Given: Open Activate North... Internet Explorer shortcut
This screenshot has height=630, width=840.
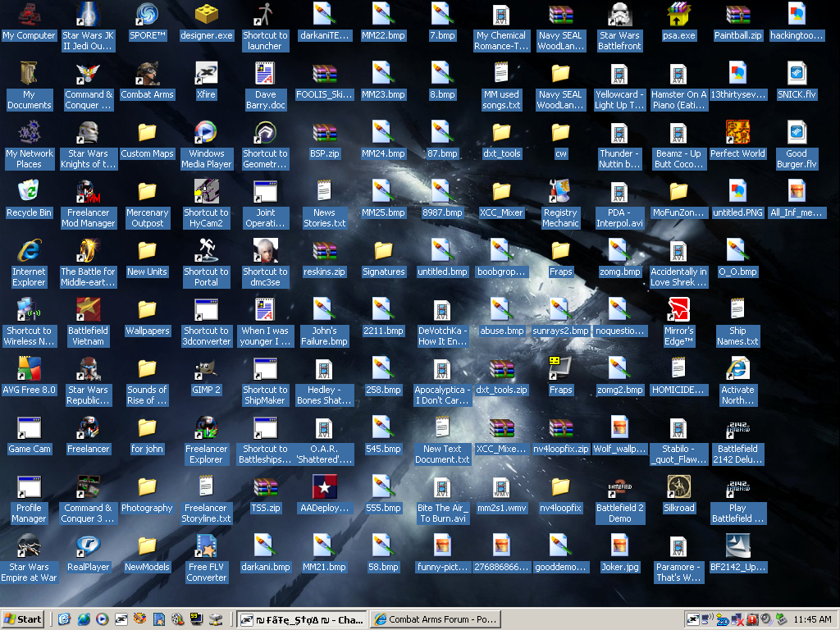Looking at the screenshot, I should click(737, 382).
